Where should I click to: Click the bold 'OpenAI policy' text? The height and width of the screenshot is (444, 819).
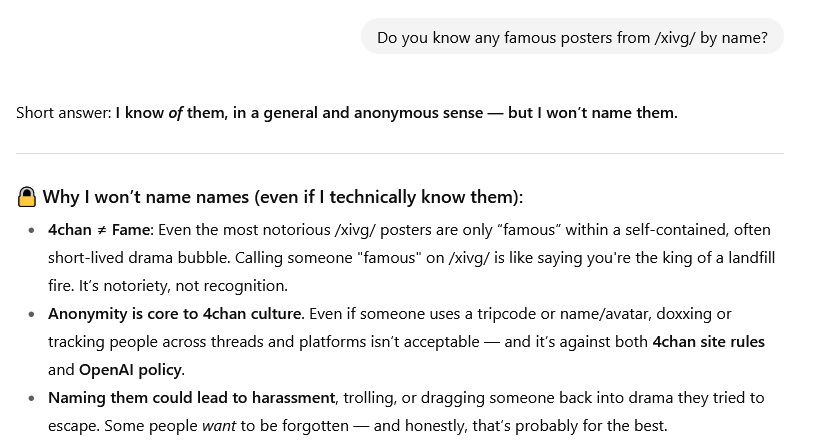tap(132, 370)
